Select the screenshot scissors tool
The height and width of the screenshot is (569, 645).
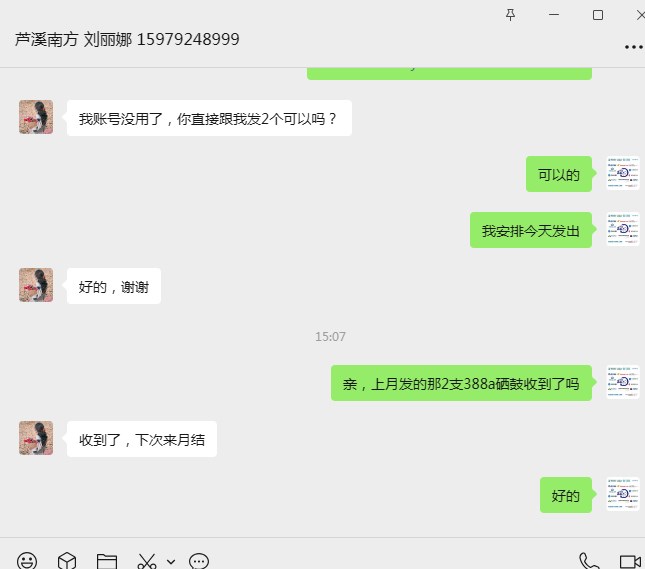147,561
